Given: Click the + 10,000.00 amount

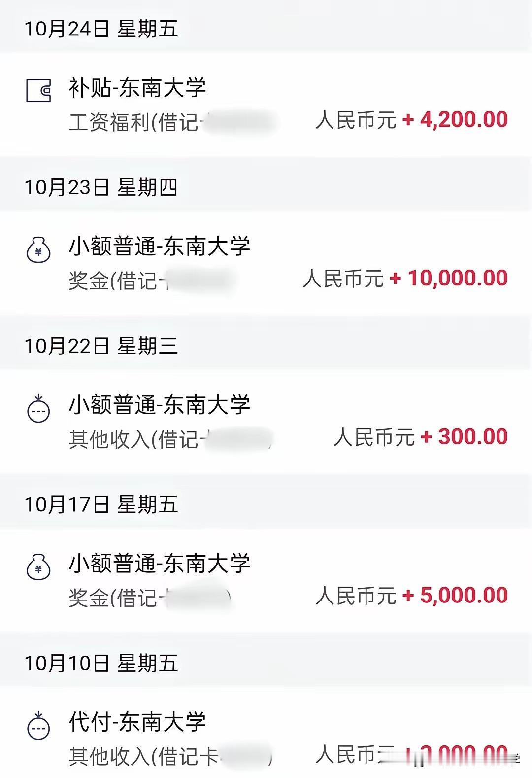Looking at the screenshot, I should tap(449, 279).
